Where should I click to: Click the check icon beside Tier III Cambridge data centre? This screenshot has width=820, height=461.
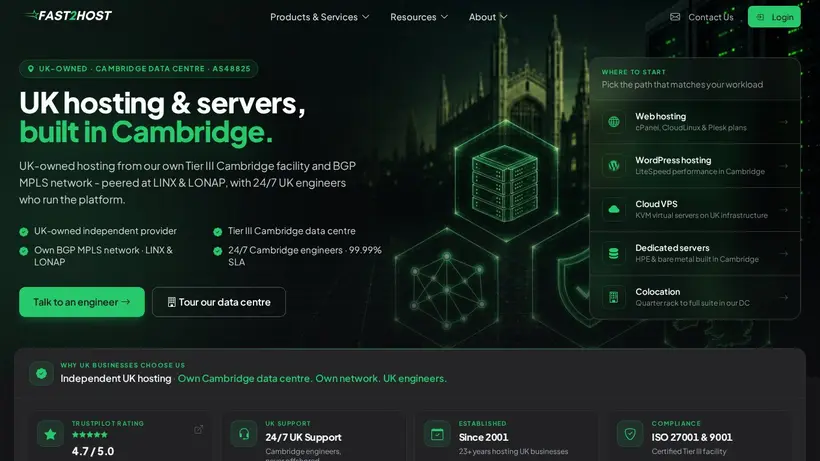click(218, 232)
